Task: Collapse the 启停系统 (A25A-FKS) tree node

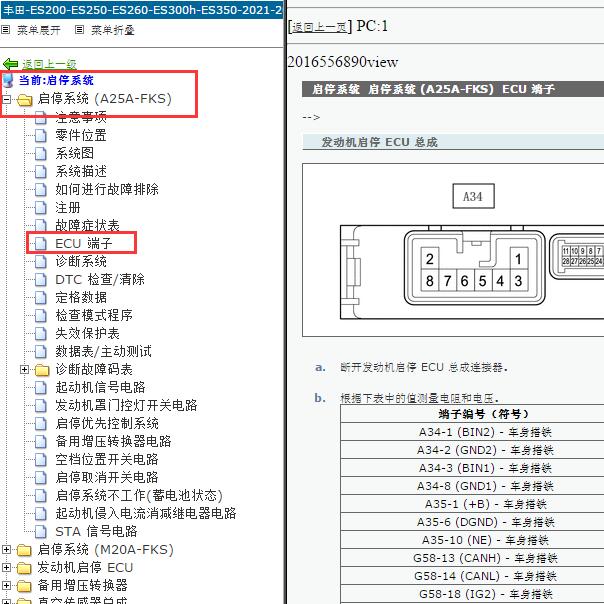Action: [x=7, y=99]
